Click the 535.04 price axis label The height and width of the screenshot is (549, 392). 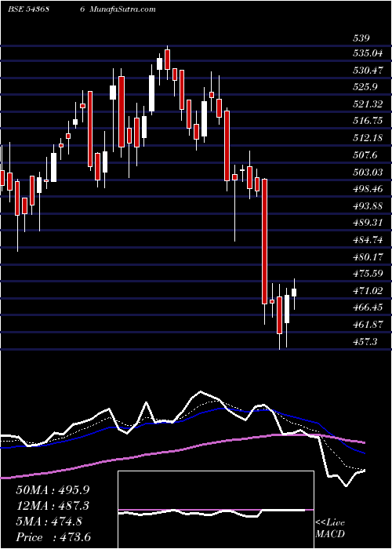(x=368, y=53)
